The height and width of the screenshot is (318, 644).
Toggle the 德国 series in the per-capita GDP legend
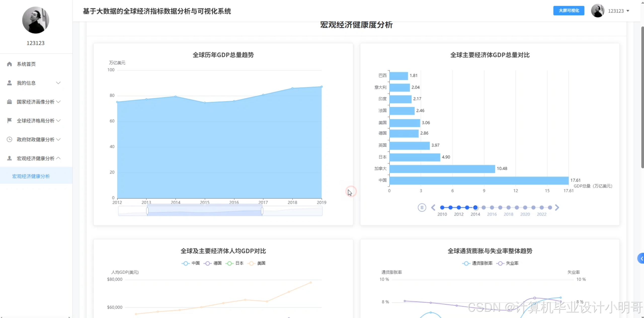click(213, 263)
